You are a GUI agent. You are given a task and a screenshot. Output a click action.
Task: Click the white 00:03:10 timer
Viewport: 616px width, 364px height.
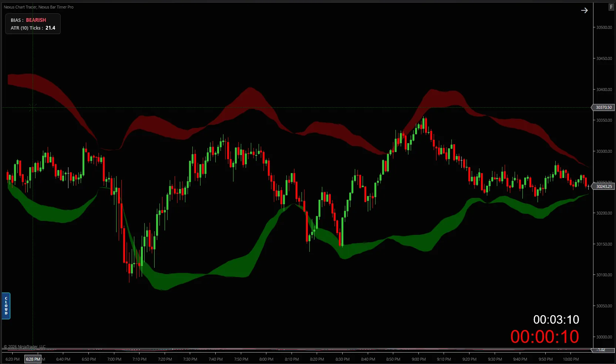tap(556, 320)
